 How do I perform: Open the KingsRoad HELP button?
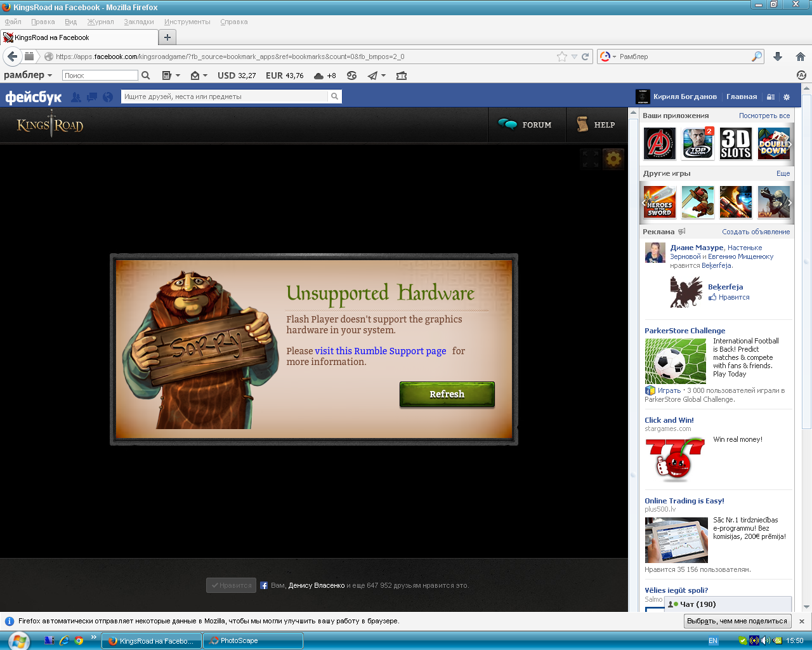[x=595, y=125]
